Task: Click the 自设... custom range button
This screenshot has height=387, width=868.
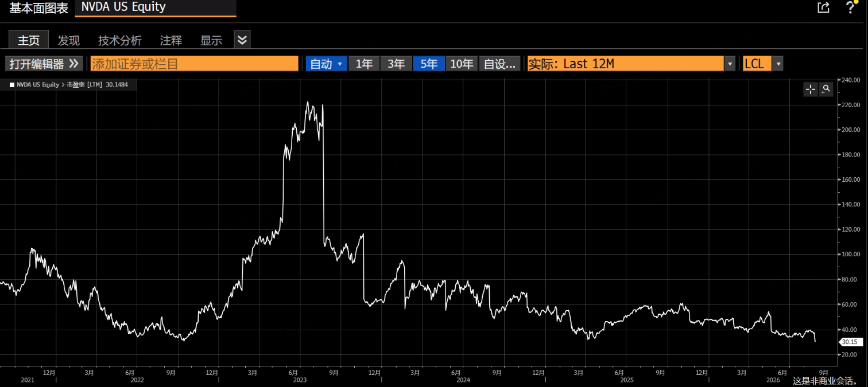Action: click(x=500, y=64)
